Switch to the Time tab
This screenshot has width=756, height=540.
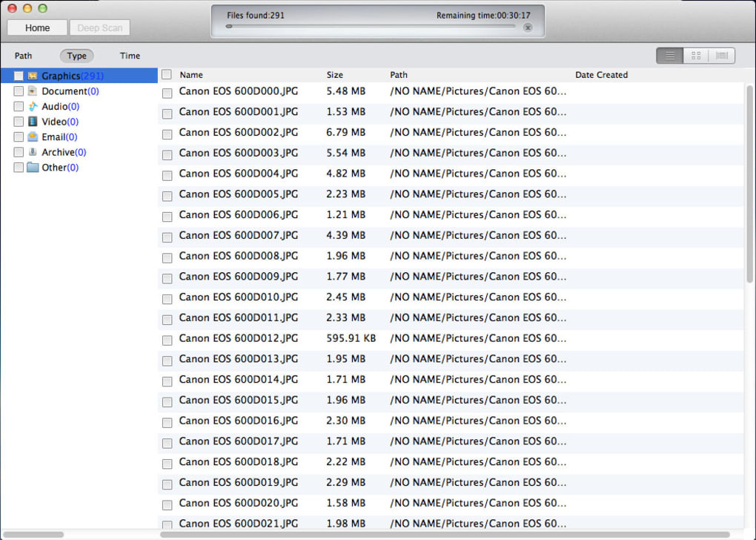(130, 56)
